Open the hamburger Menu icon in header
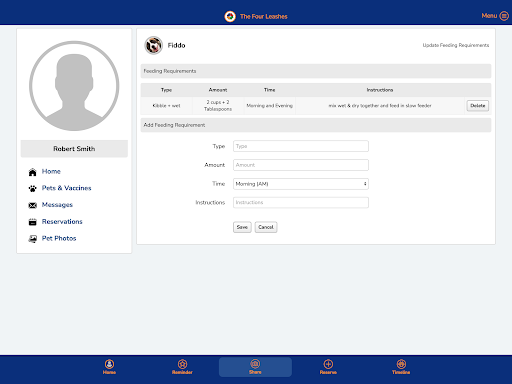The width and height of the screenshot is (512, 384). (504, 16)
